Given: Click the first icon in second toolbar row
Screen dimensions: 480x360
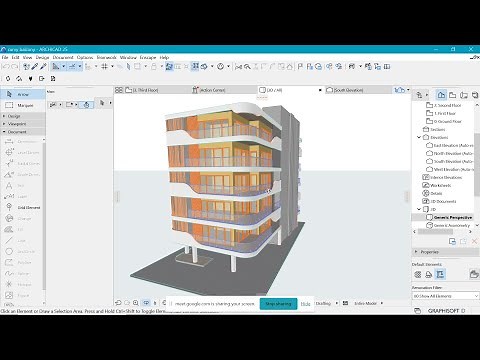Looking at the screenshot, I should [8, 79].
